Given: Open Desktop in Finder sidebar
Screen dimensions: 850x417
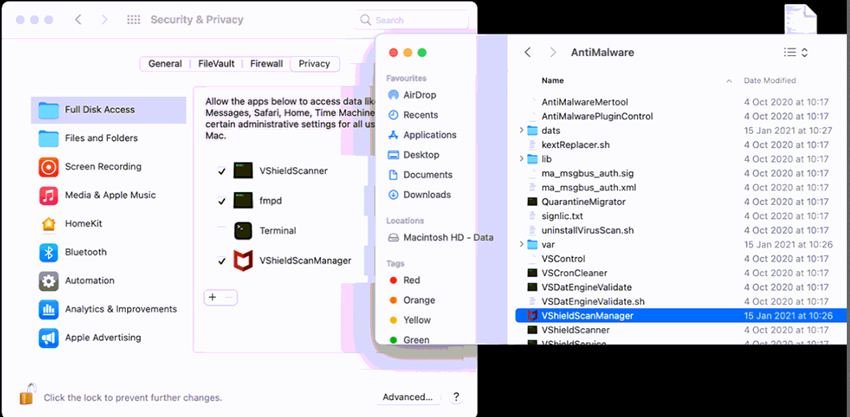Looking at the screenshot, I should 421,155.
